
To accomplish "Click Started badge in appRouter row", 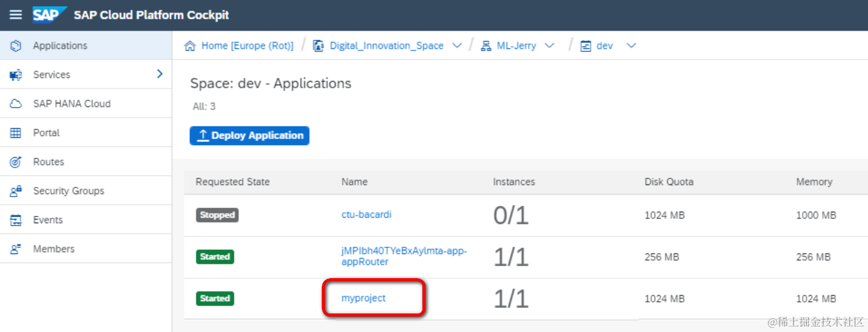I will [215, 256].
